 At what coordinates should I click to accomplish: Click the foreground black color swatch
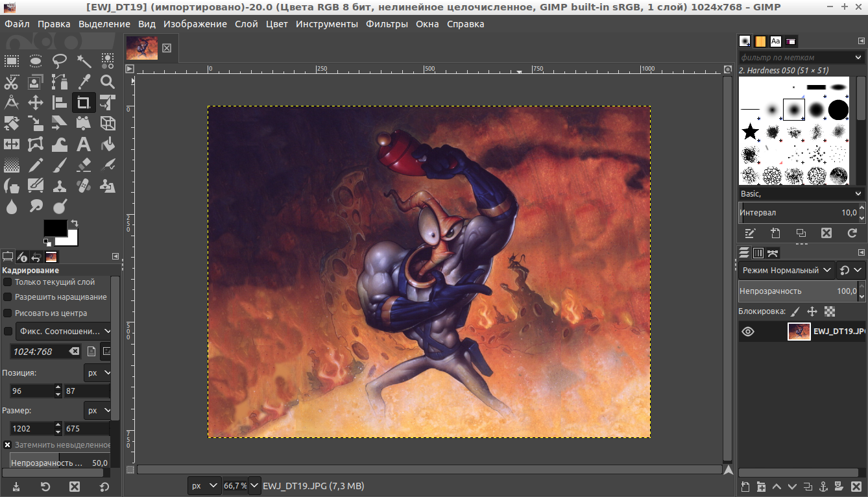[55, 228]
